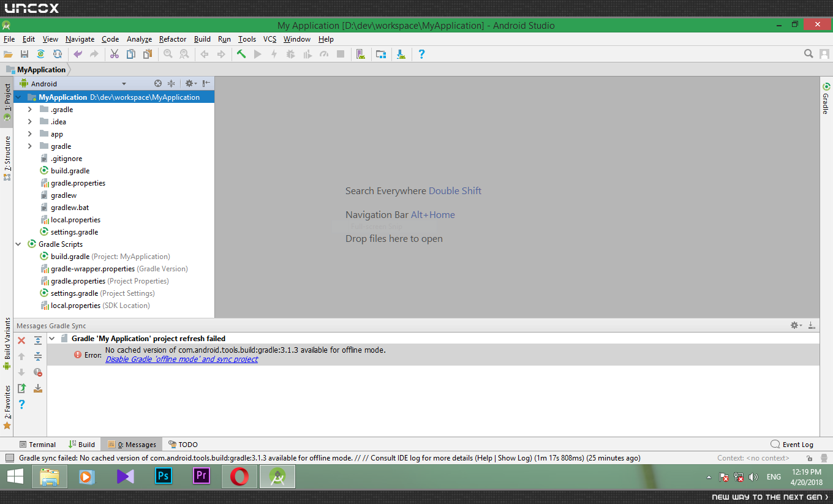Click the Find magnifier icon in the toolbar

click(x=168, y=55)
